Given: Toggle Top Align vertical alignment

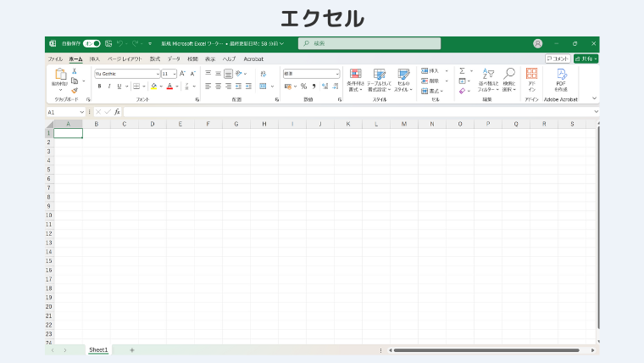Looking at the screenshot, I should coord(208,74).
